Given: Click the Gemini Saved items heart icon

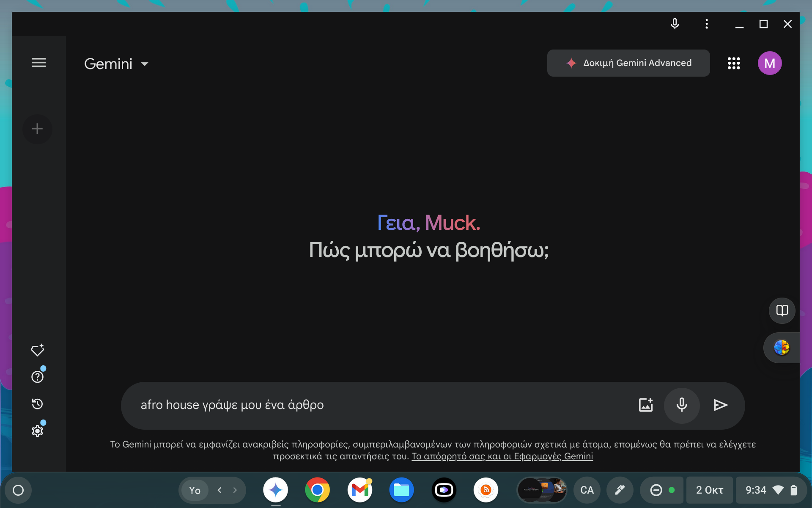Looking at the screenshot, I should (38, 351).
